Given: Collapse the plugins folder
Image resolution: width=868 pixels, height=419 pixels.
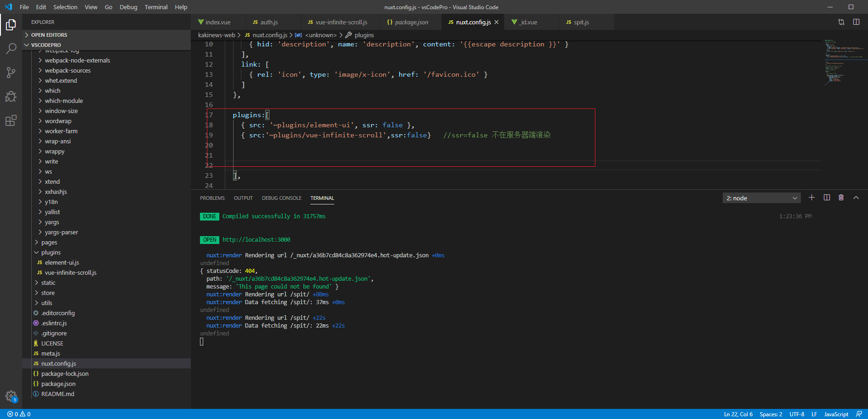Looking at the screenshot, I should tap(51, 253).
